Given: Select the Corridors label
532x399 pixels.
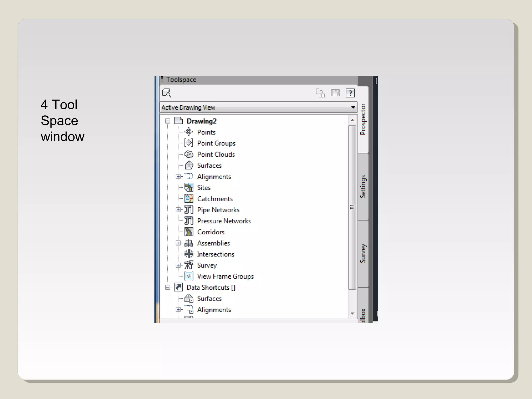Looking at the screenshot, I should tap(211, 232).
